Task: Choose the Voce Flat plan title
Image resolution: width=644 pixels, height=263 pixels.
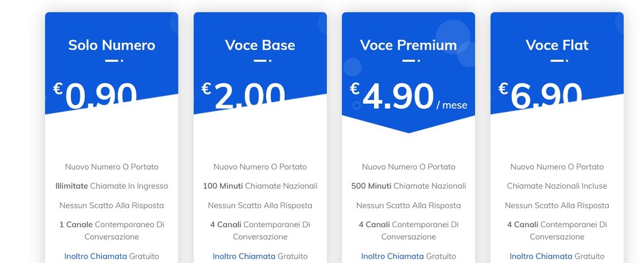Action: point(557,45)
